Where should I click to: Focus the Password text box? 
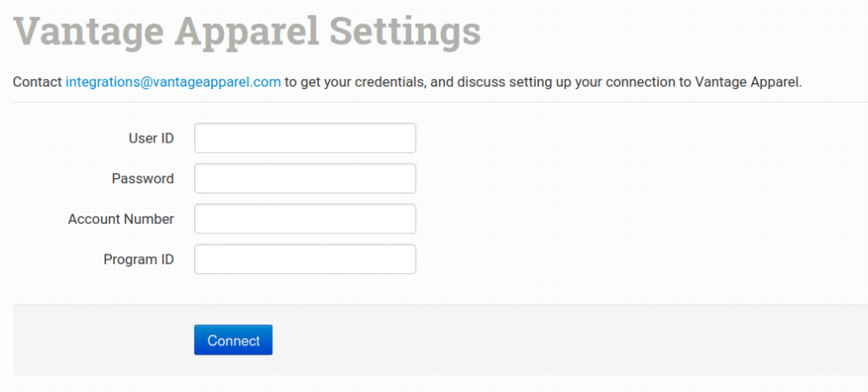click(305, 179)
